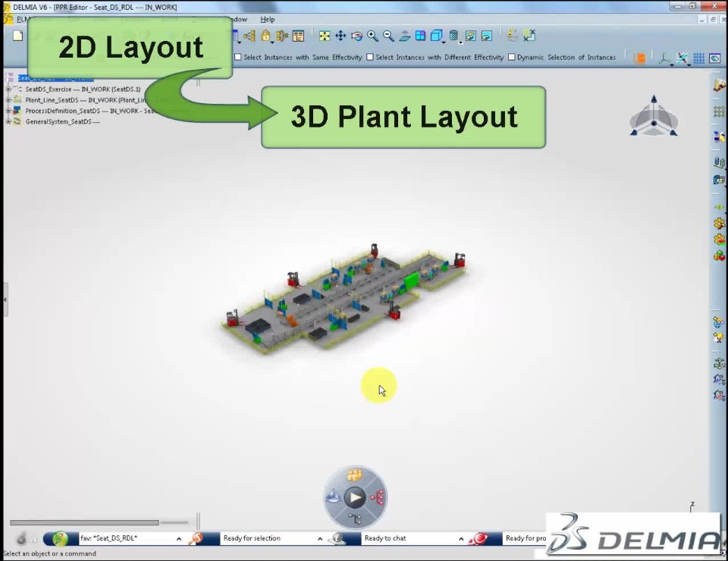Click the left quadrant of the compass
The width and height of the screenshot is (728, 561).
333,497
